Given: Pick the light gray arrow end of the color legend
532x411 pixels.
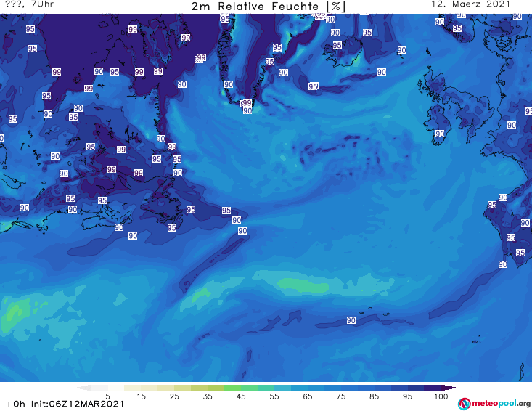Looking at the screenshot, I should pos(83,388).
